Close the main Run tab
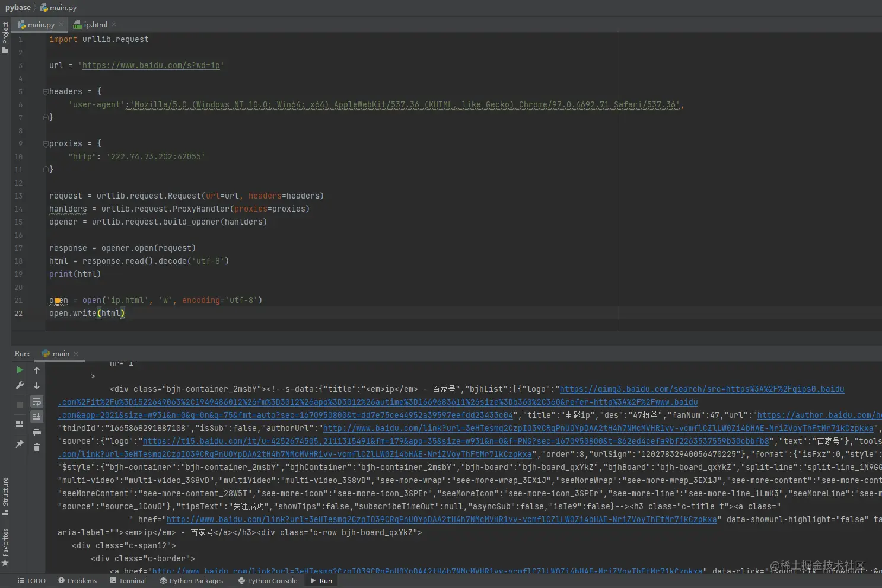 click(76, 354)
